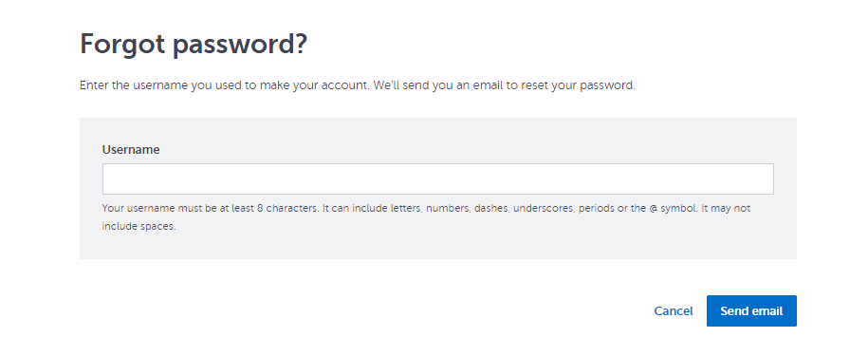Follow the Cancel link beside Send email
The image size is (868, 356).
(674, 311)
